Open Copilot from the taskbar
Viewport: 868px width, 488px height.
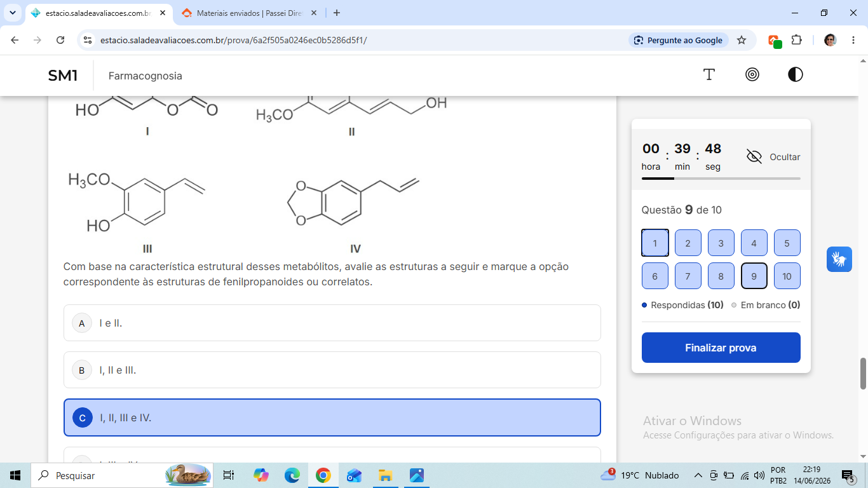coord(261,475)
